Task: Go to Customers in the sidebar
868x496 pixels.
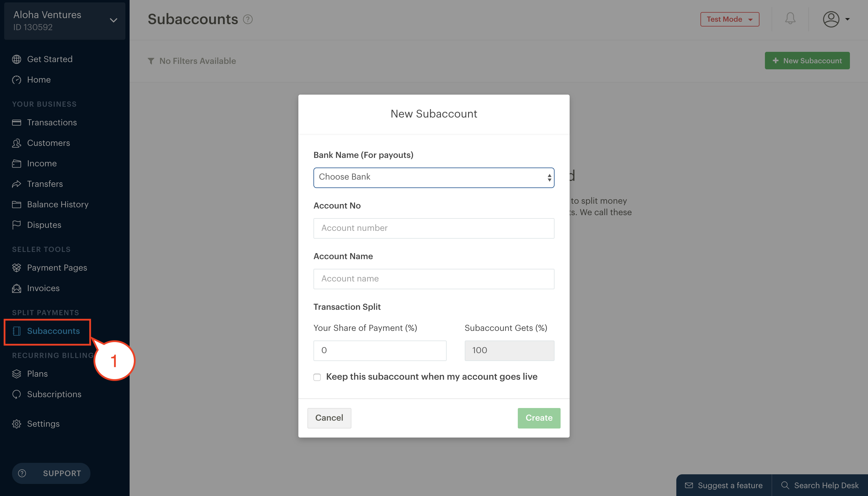Action: click(x=49, y=143)
